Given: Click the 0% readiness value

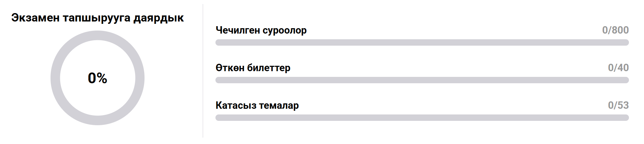Looking at the screenshot, I should click(x=97, y=78).
